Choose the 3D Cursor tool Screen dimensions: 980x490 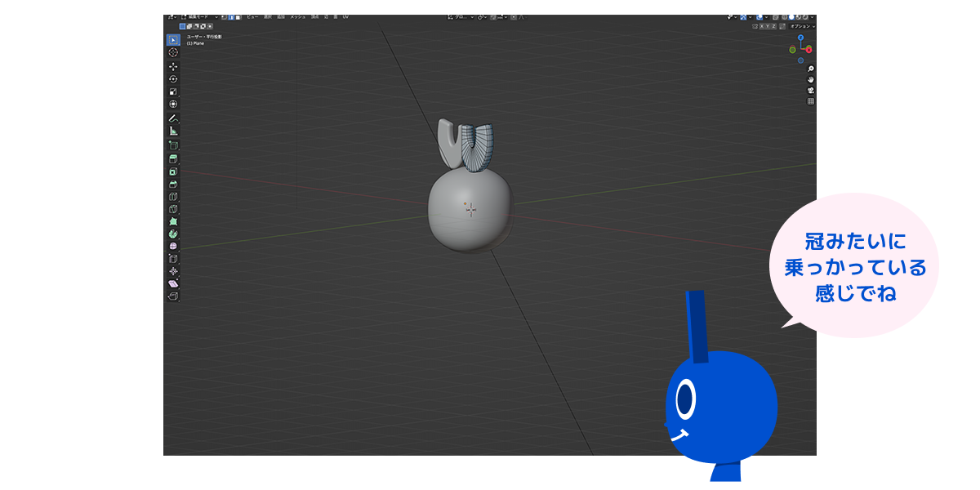click(x=173, y=52)
